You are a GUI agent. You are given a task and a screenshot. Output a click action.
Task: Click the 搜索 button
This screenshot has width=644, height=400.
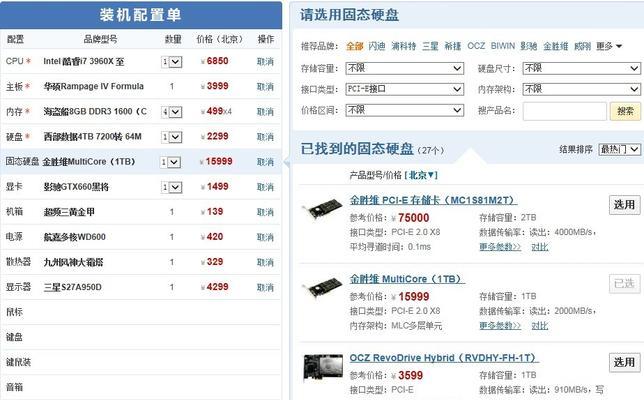point(625,111)
